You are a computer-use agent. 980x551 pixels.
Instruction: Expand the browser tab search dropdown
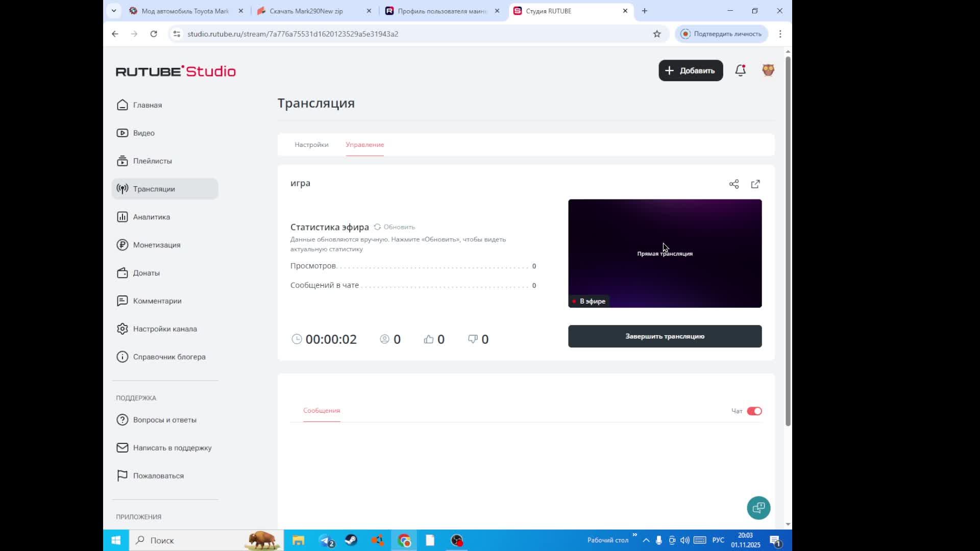(114, 11)
